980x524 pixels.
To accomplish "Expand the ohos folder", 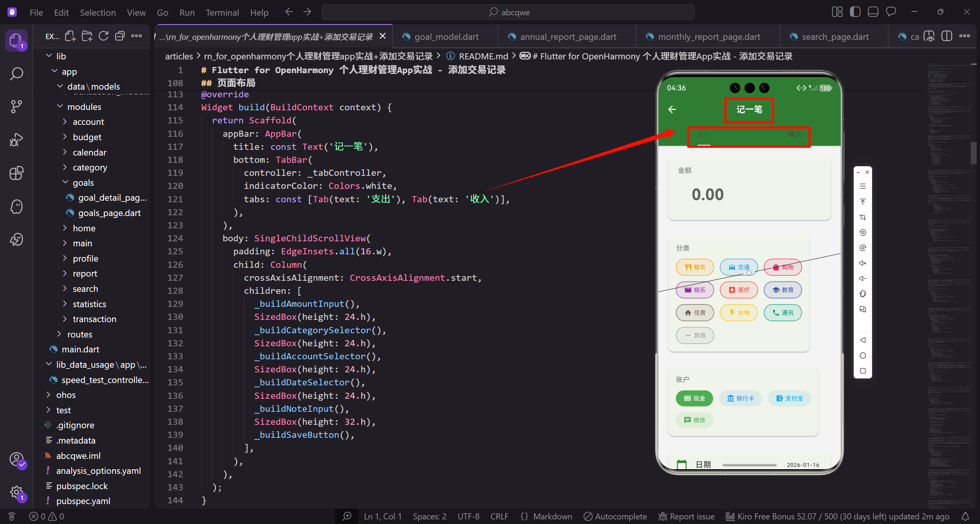I will pyautogui.click(x=66, y=395).
